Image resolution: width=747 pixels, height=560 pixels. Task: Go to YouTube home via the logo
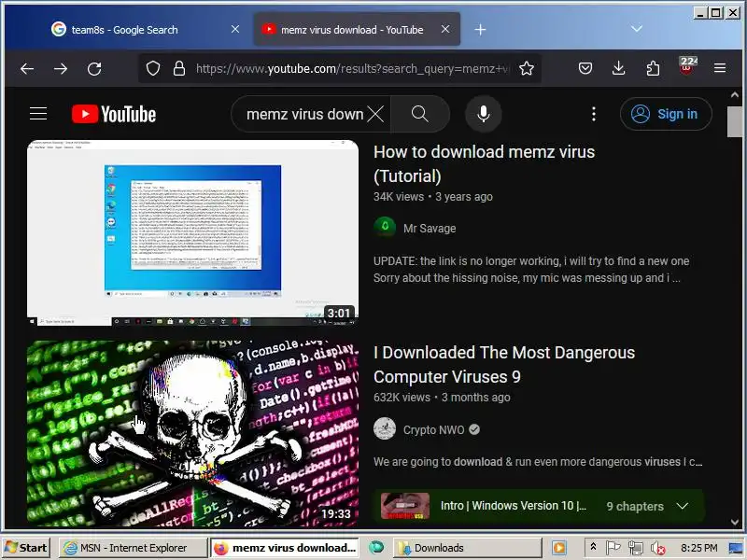tap(114, 114)
